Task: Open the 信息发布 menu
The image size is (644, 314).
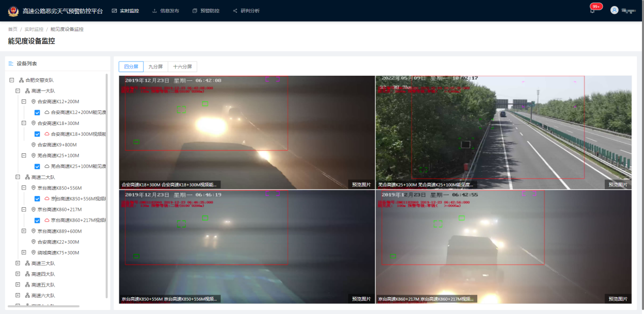Action: [x=166, y=11]
